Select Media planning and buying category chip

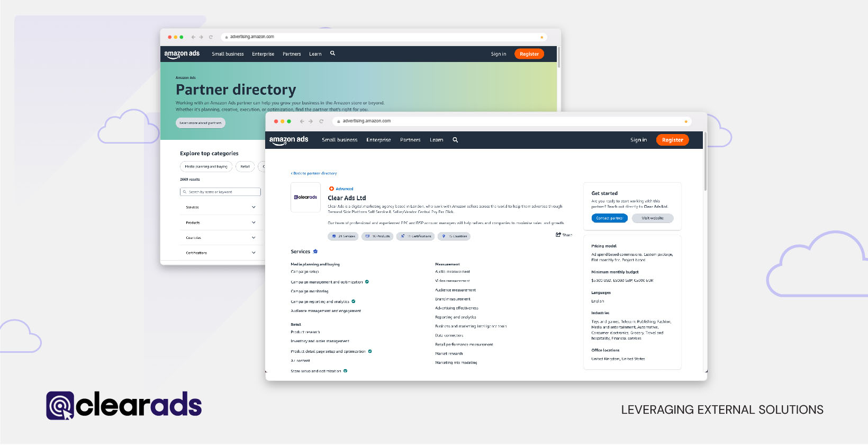pos(206,166)
